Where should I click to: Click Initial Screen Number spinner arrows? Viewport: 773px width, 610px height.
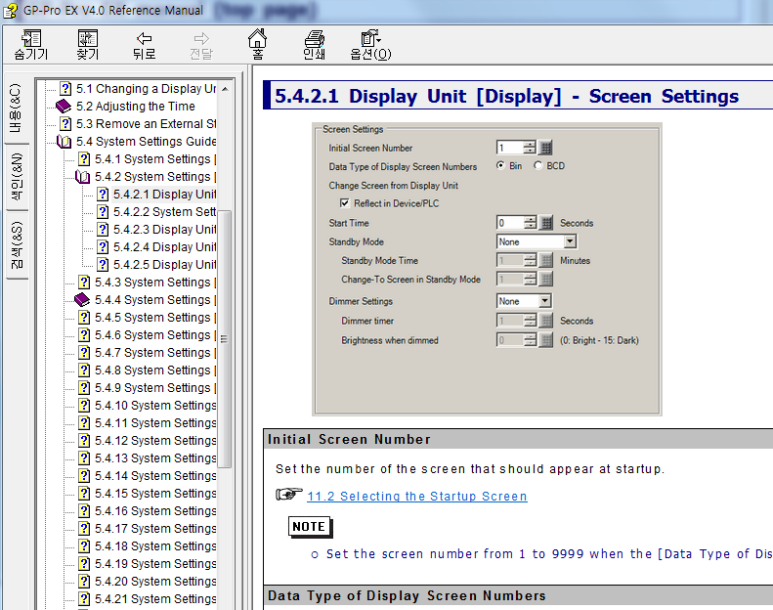tap(529, 147)
